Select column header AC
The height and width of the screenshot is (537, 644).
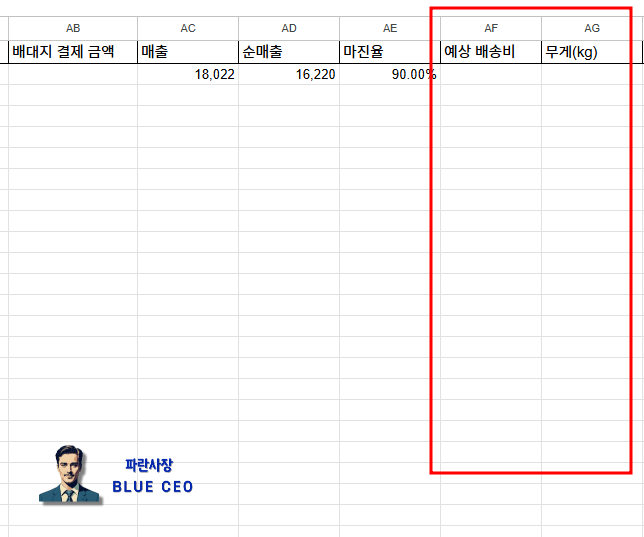(x=188, y=28)
